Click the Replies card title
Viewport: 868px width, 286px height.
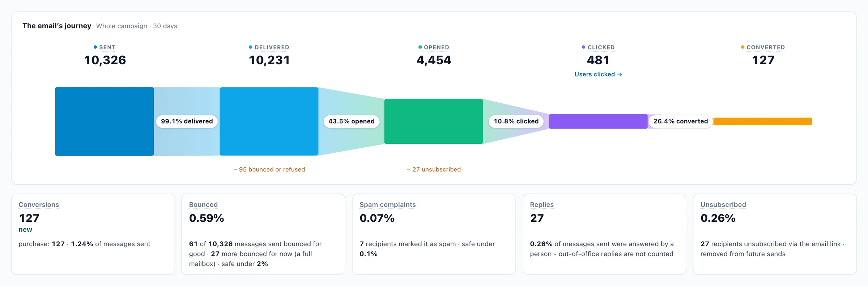pos(542,205)
